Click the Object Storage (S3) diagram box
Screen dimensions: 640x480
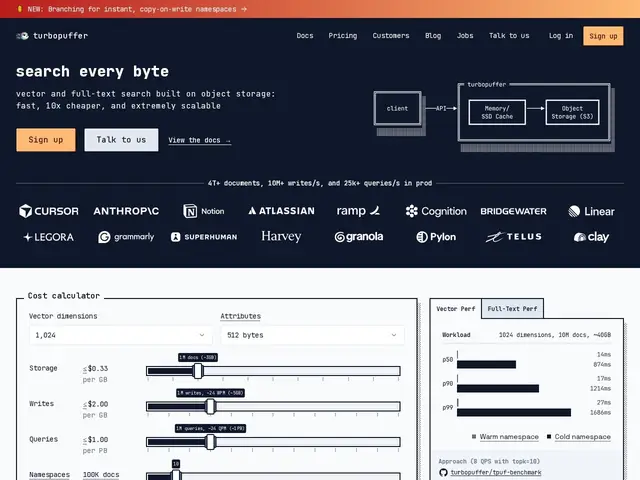[572, 112]
